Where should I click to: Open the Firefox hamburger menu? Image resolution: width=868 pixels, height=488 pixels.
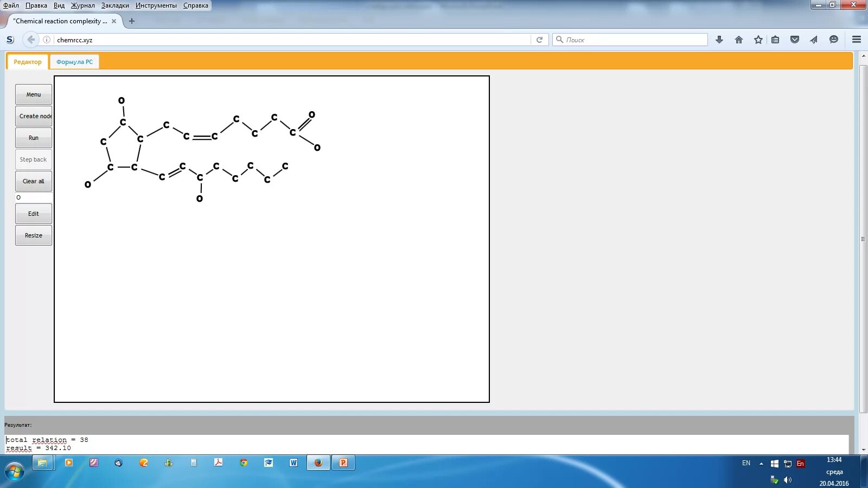[857, 39]
